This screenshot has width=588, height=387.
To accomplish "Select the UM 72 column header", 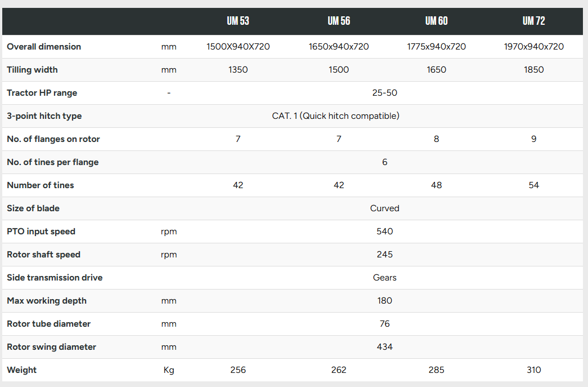I will pos(534,21).
